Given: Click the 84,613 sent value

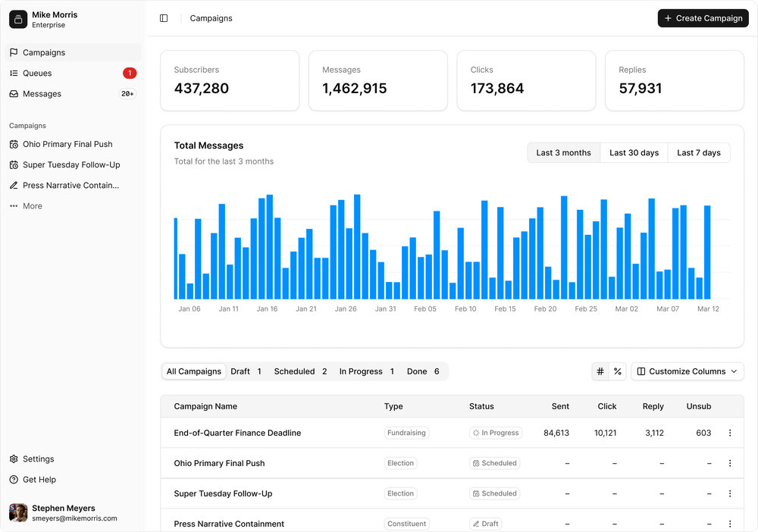Looking at the screenshot, I should pyautogui.click(x=556, y=433).
